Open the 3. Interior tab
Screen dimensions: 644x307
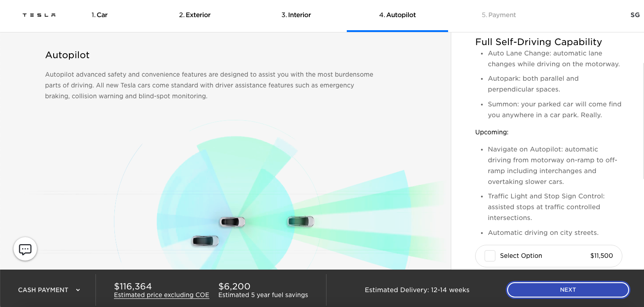coord(296,15)
